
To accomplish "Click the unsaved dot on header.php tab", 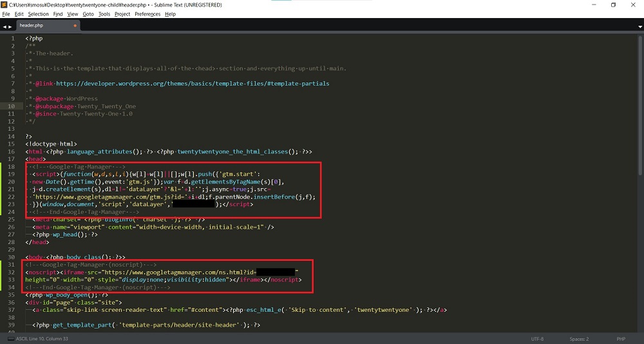I will (x=75, y=26).
